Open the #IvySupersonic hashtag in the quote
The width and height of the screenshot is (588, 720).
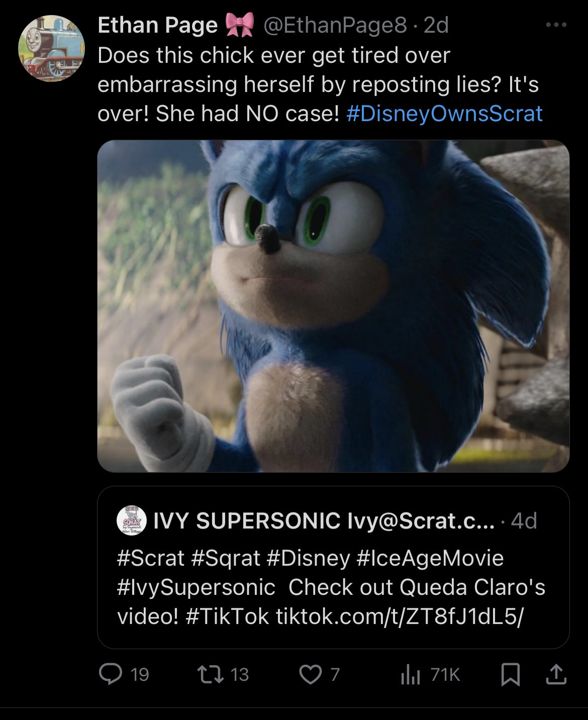[x=196, y=587]
